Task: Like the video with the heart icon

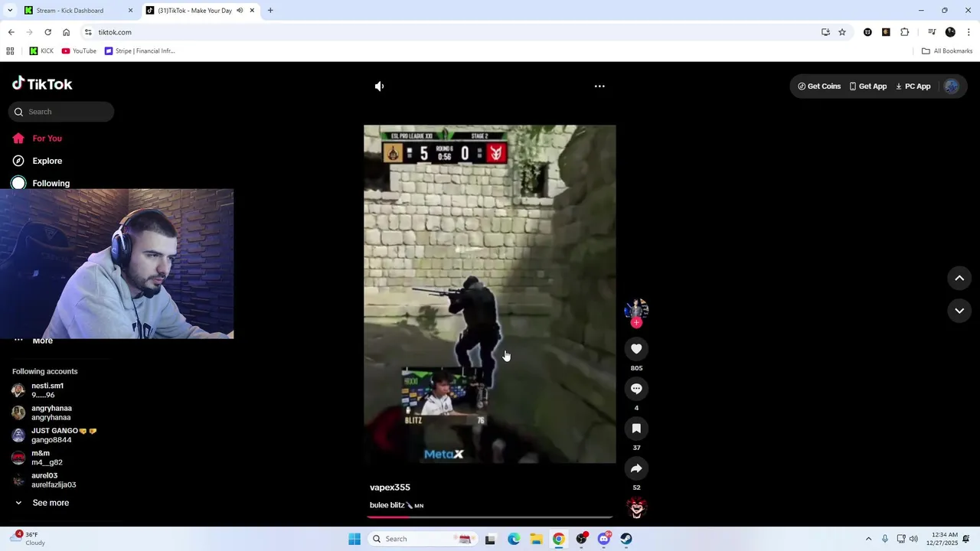Action: click(636, 349)
